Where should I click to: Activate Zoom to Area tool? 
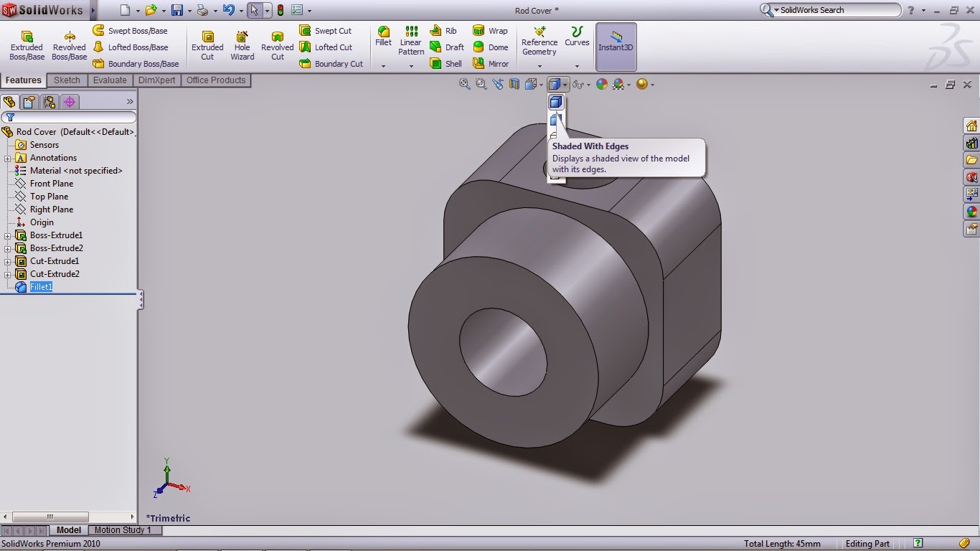point(481,84)
